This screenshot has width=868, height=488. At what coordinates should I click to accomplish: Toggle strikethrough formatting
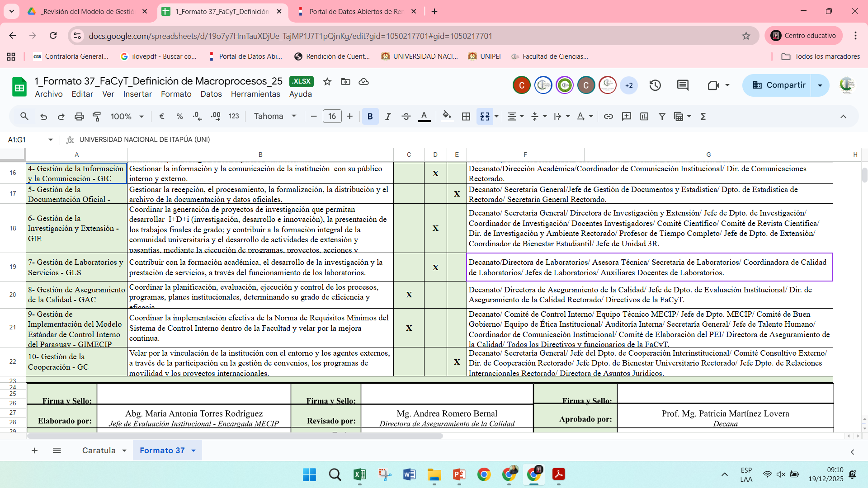click(x=406, y=117)
